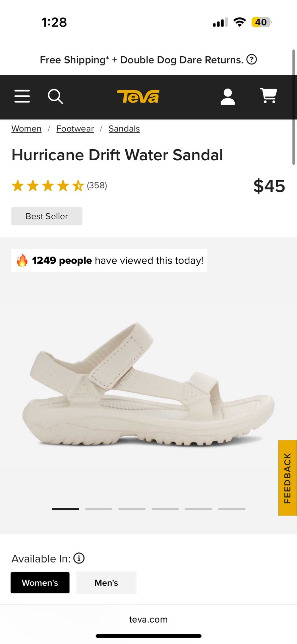This screenshot has width=297, height=644.
Task: Switch to the Men's version
Action: pos(106,583)
